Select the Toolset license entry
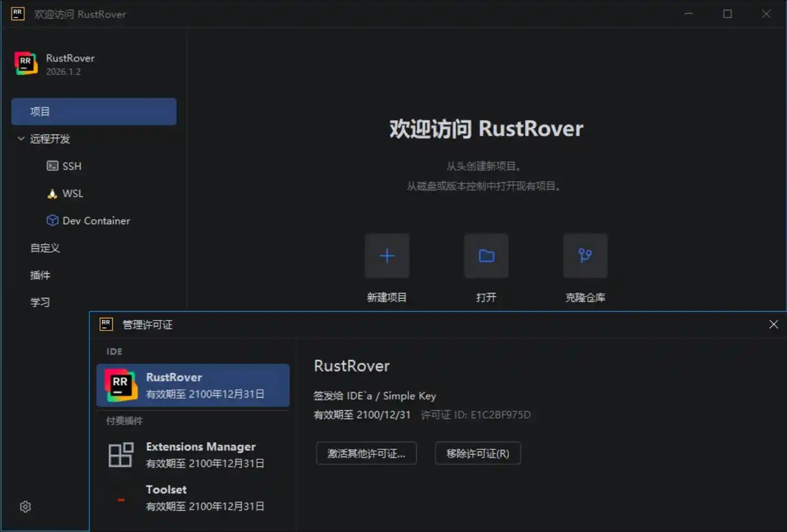The height and width of the screenshot is (532, 787). (x=193, y=498)
